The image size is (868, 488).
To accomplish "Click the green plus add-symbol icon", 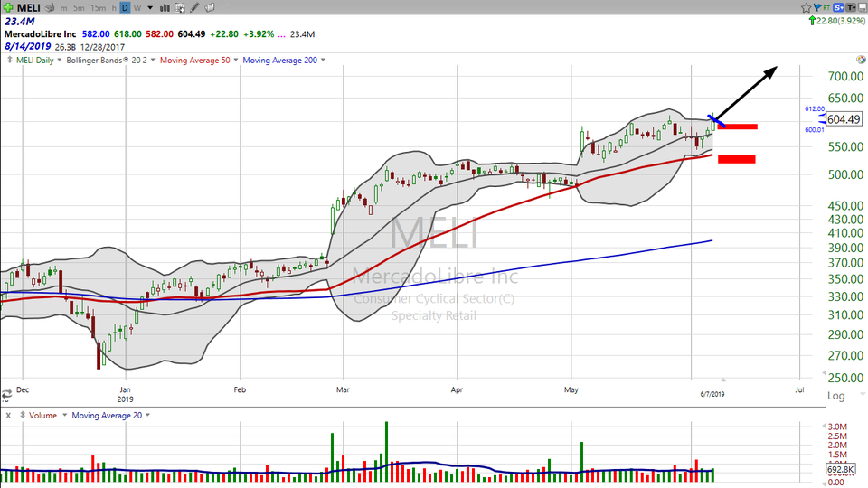I will tap(8, 7).
